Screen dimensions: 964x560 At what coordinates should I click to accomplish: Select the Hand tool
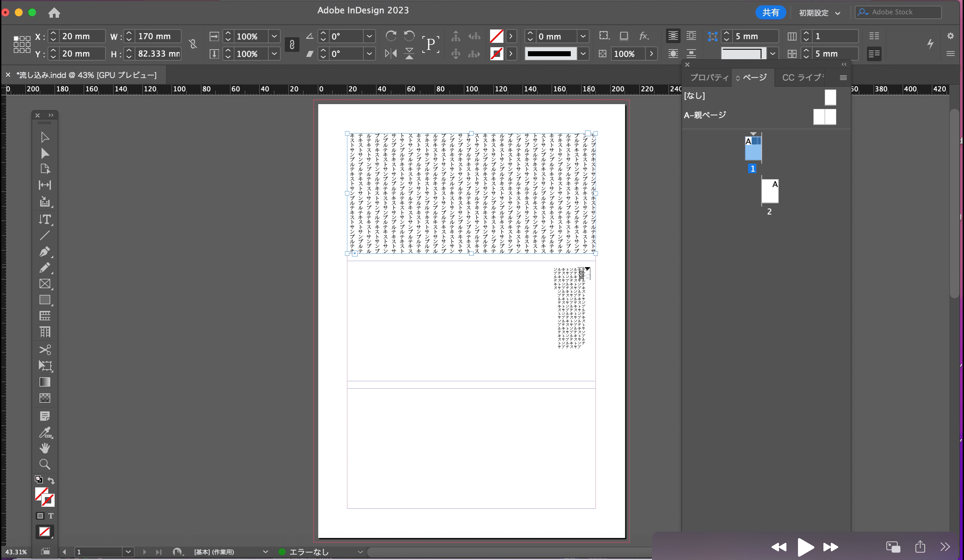[45, 448]
